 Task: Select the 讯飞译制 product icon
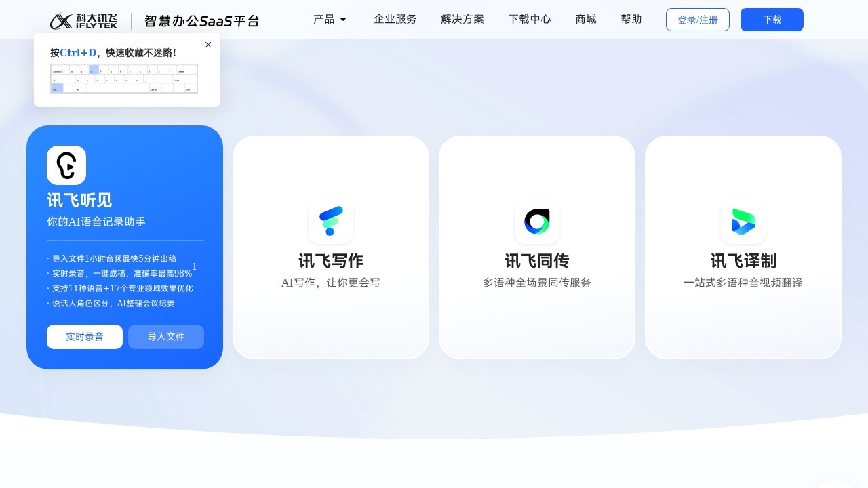point(743,221)
